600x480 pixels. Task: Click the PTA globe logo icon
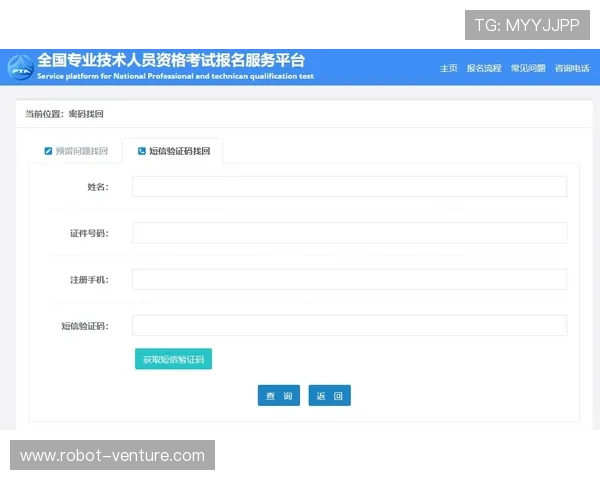click(x=21, y=67)
